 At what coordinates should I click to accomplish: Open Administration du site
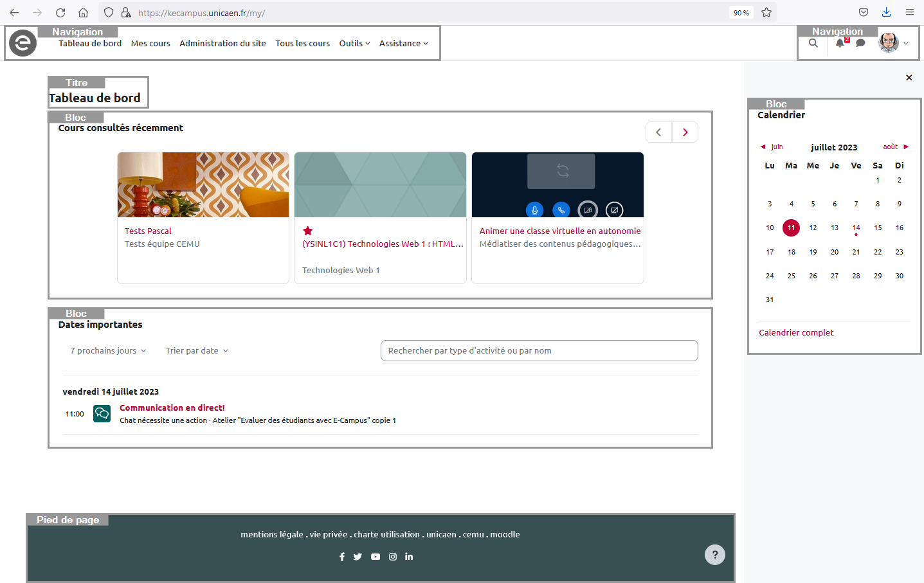[222, 44]
